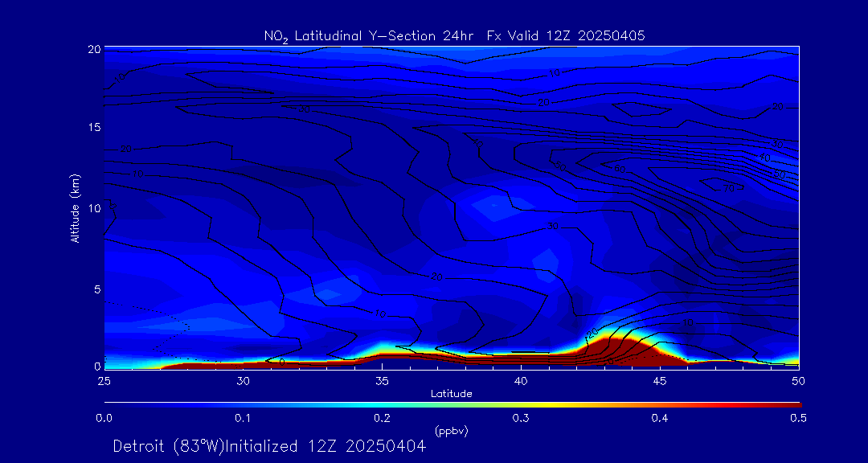Select the x-axis tick label "45"
This screenshot has height=463, width=868.
click(660, 381)
